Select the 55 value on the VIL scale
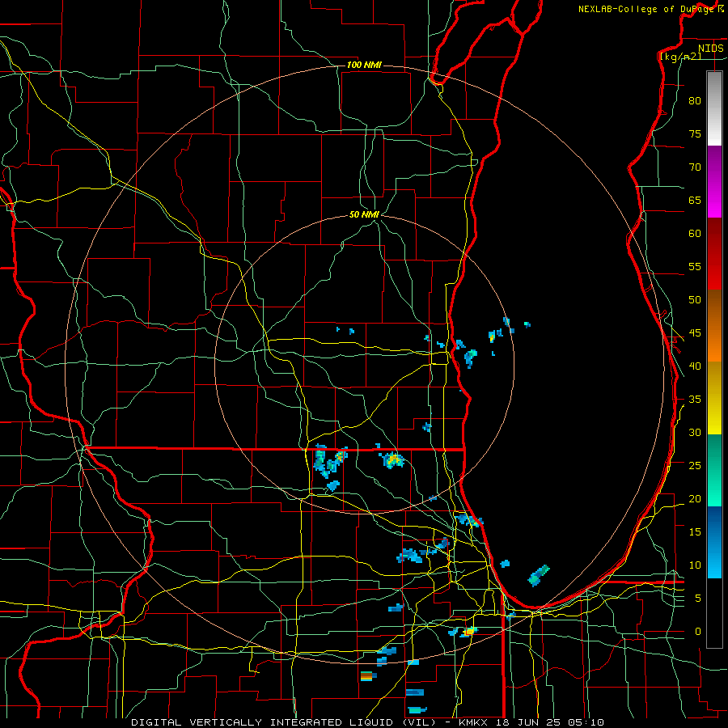728x728 pixels. 695,266
